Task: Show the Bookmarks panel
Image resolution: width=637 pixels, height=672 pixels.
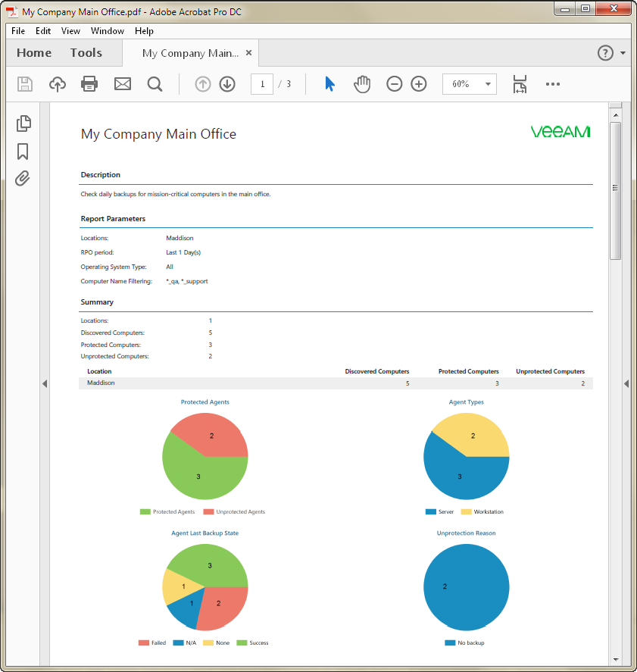Action: click(23, 152)
